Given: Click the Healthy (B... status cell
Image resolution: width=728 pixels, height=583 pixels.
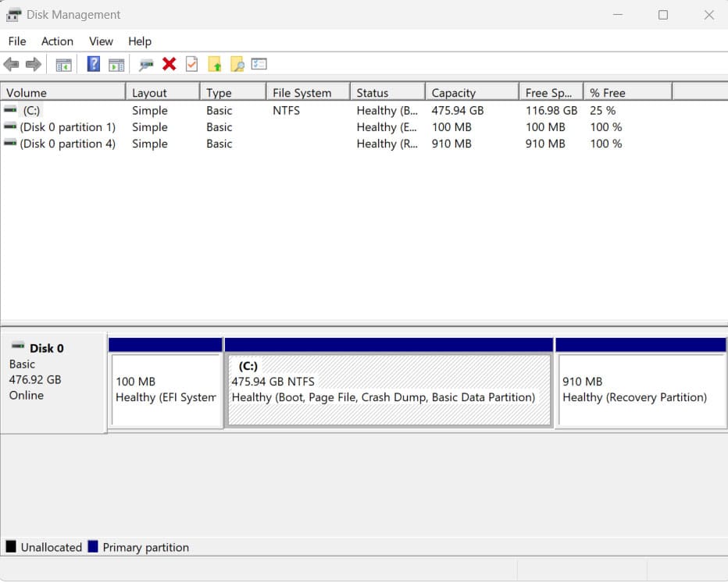Looking at the screenshot, I should click(x=387, y=111).
